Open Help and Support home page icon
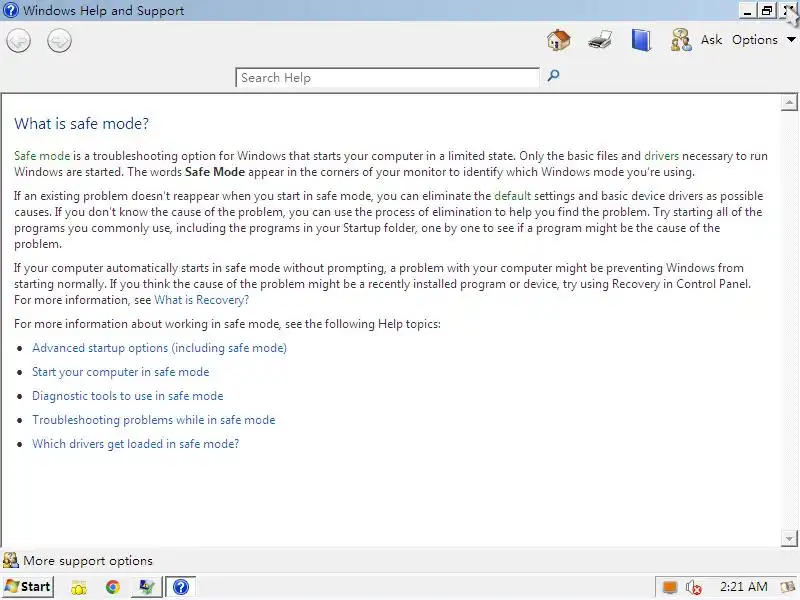 click(x=559, y=40)
